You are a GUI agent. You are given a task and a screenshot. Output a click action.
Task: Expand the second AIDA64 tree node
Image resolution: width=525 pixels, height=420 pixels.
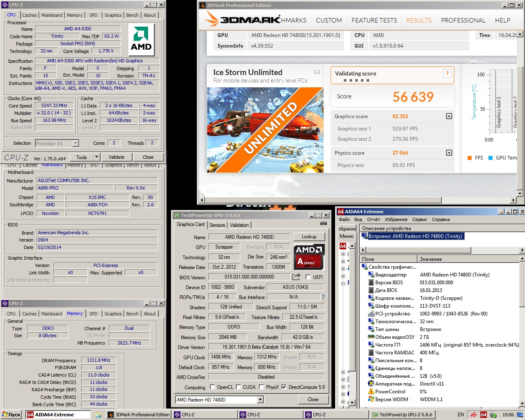click(x=343, y=261)
